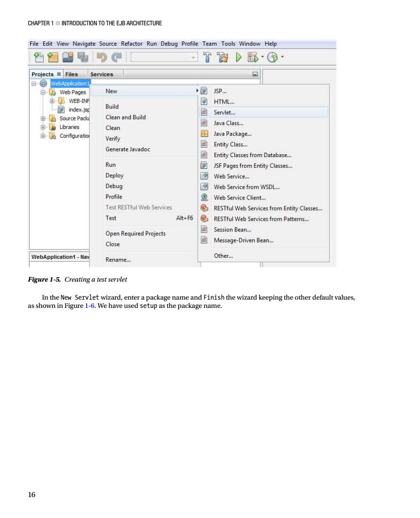
Task: Click the Java Package icon
Action: click(204, 133)
